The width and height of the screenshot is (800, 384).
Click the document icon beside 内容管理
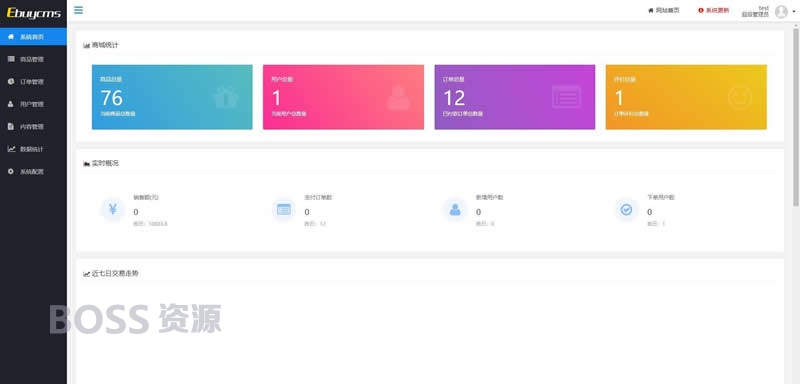click(11, 126)
